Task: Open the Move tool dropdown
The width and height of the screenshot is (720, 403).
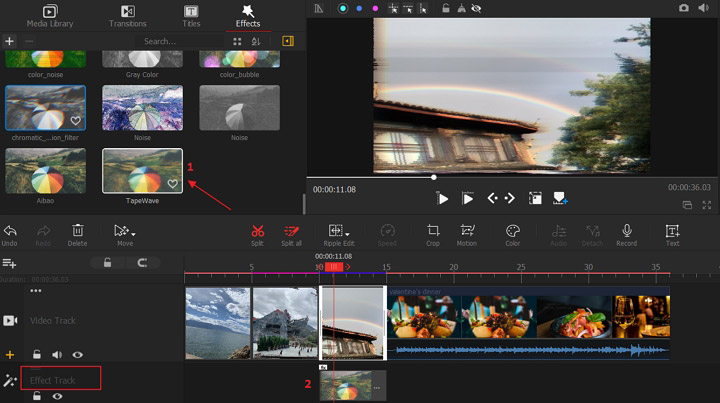Action: [x=134, y=232]
